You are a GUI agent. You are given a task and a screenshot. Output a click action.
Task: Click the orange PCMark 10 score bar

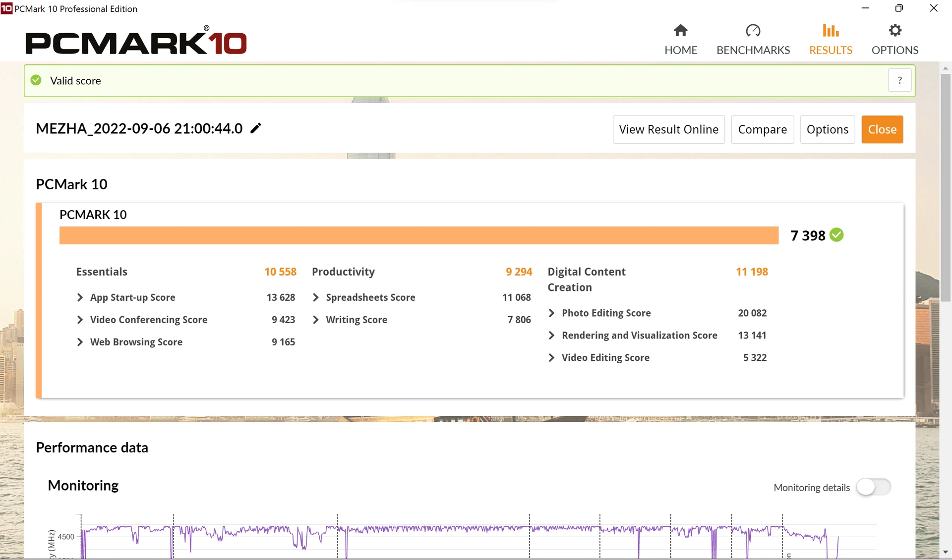[419, 235]
